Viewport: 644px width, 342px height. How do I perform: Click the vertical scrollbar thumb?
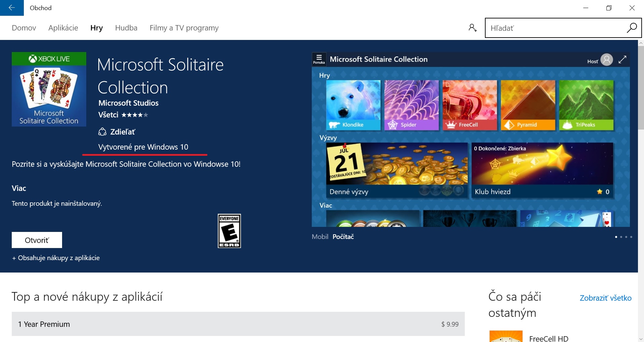(x=641, y=87)
